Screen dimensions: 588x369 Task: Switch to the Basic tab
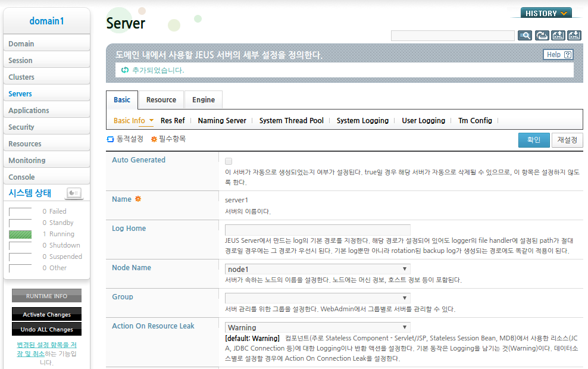(x=122, y=100)
